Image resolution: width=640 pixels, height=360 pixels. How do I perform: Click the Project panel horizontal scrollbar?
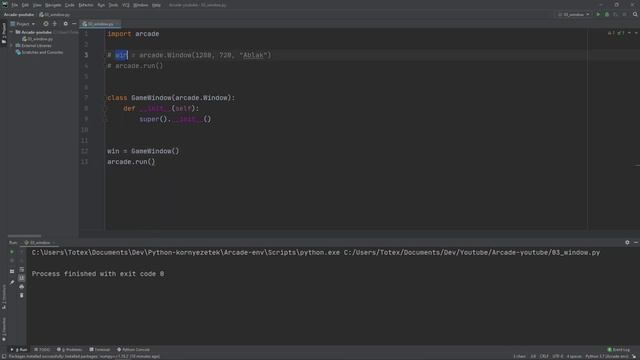coord(24,236)
